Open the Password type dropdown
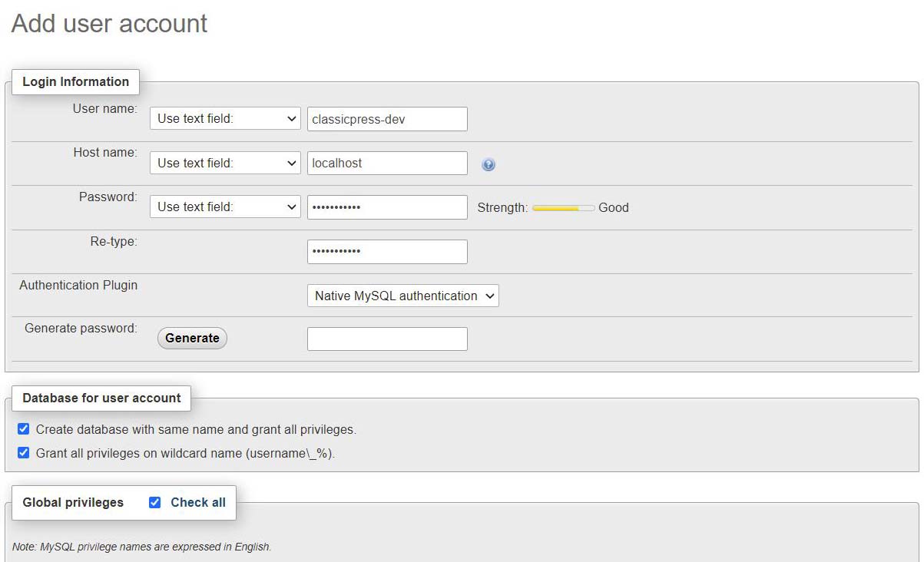Viewport: 924px width, 562px height. (x=225, y=207)
